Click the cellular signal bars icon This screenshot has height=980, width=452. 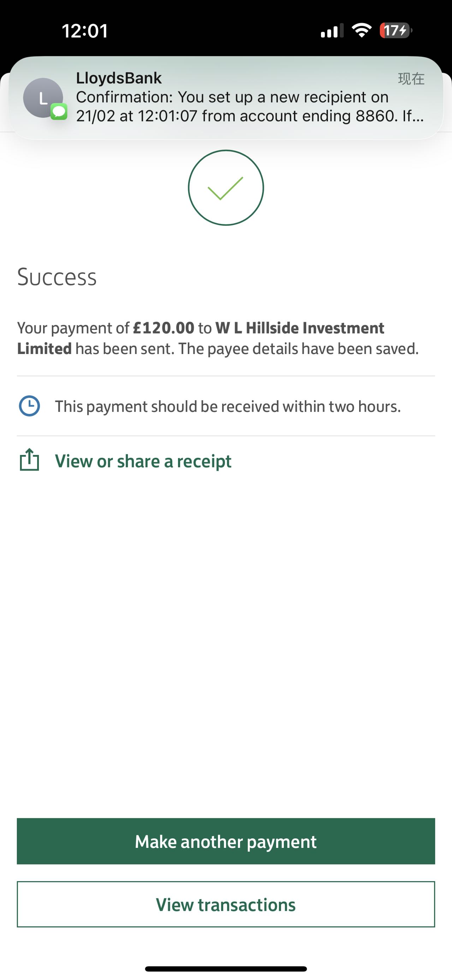point(332,30)
